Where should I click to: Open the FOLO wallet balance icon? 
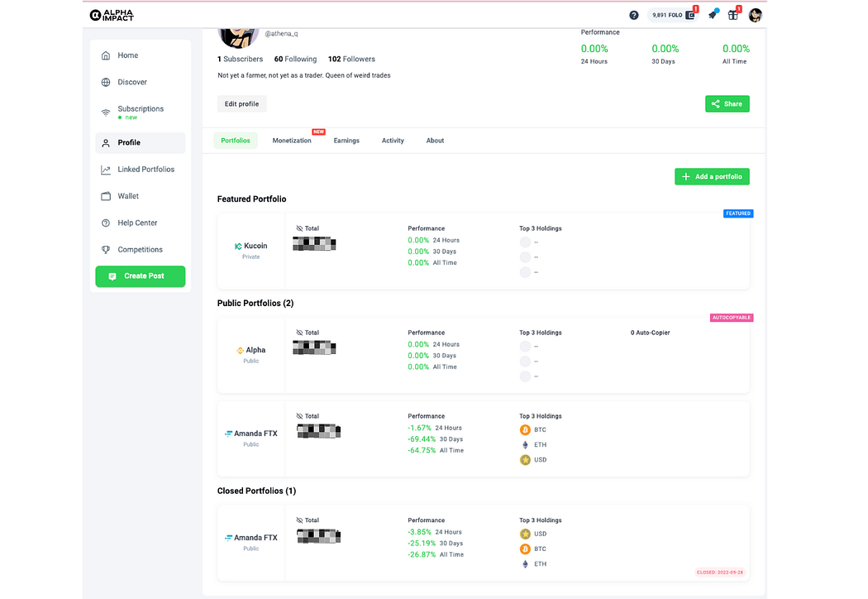pyautogui.click(x=690, y=15)
